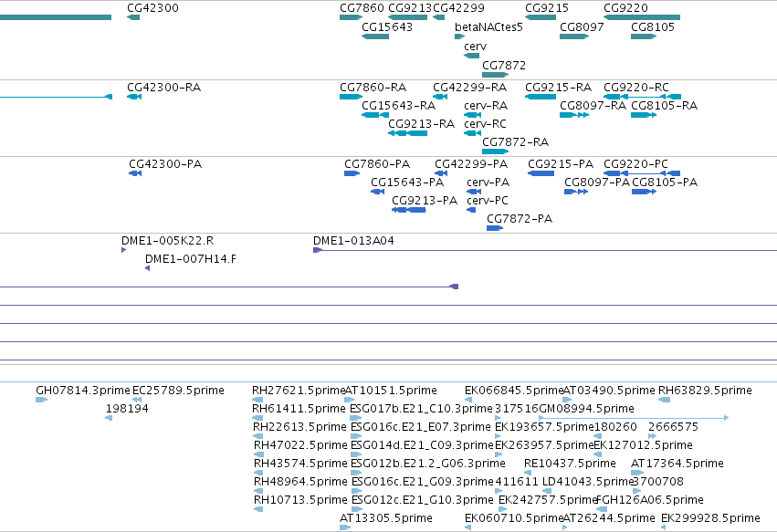The image size is (777, 532).
Task: Select the CG9213-RA transcript feature
Action: point(407,133)
